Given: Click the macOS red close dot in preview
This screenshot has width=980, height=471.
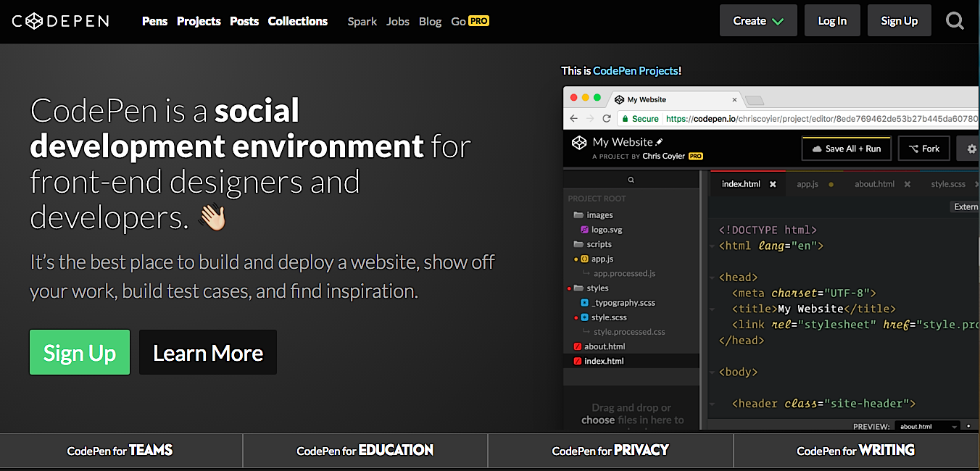Looking at the screenshot, I should pos(574,98).
